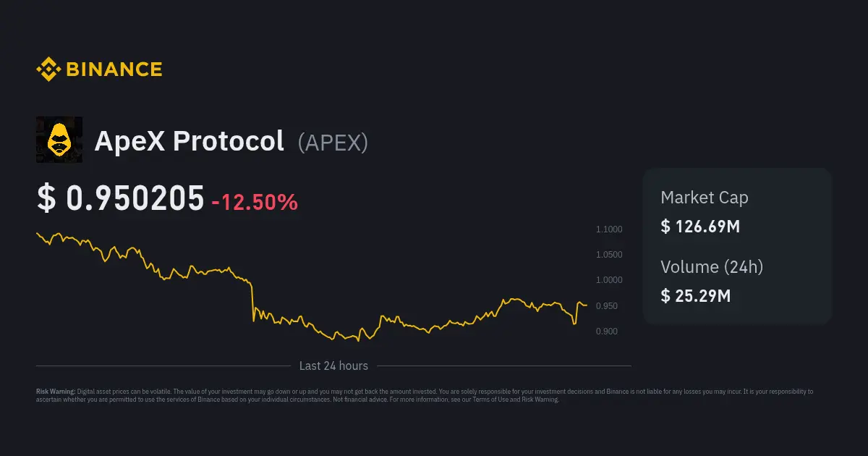Click the $ 0.950205 price value

pos(121,199)
